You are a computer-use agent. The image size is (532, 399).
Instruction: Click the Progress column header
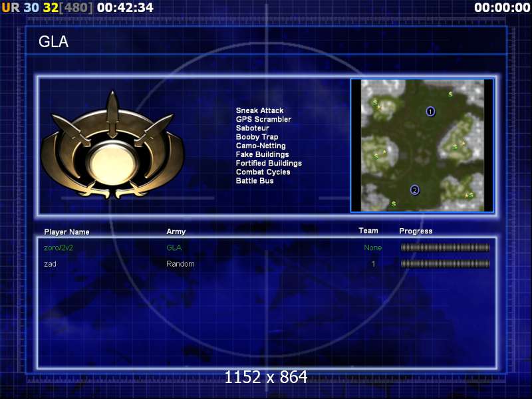click(416, 231)
